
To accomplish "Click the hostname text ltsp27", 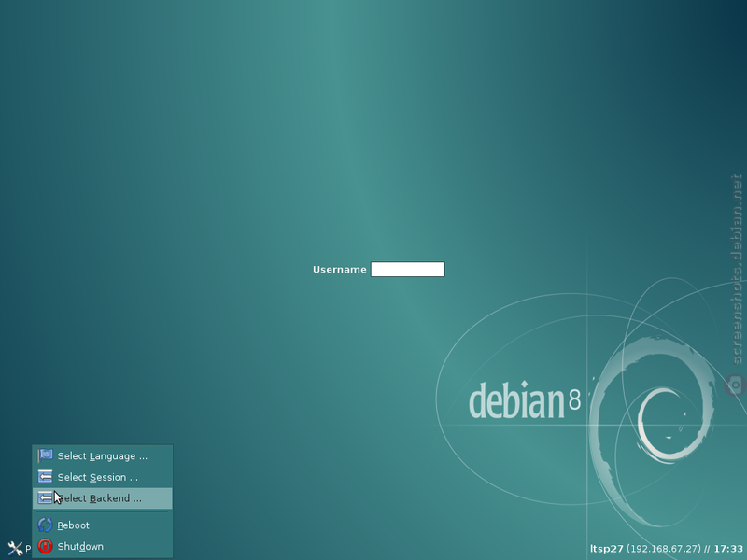I will tap(606, 549).
